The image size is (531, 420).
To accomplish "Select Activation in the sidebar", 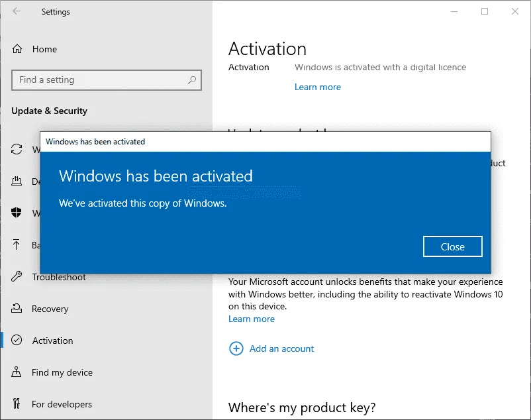I will (52, 341).
